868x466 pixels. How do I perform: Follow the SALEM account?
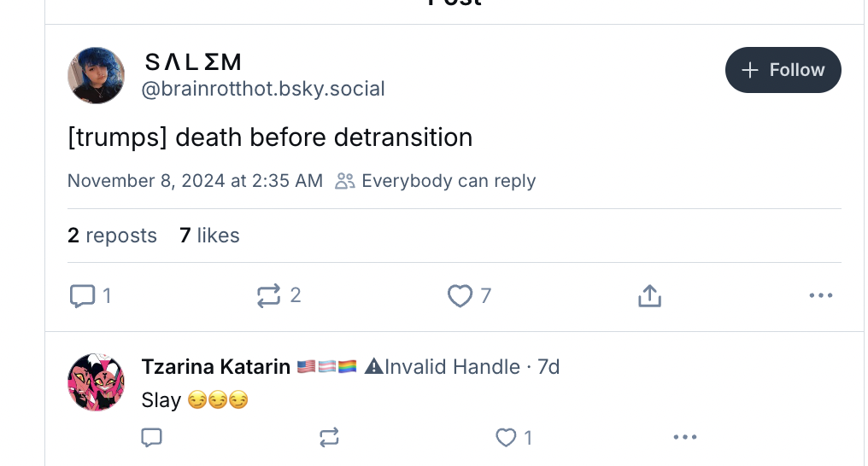(x=783, y=70)
